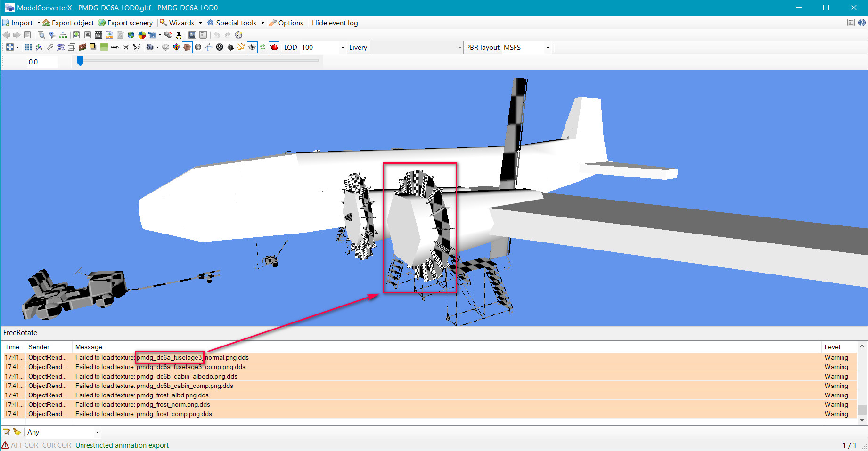Expand the Wizards dropdown arrow
The height and width of the screenshot is (451, 868).
200,23
